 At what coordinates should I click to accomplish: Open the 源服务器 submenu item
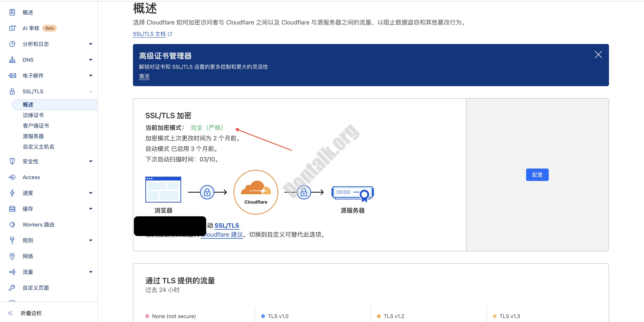click(33, 136)
